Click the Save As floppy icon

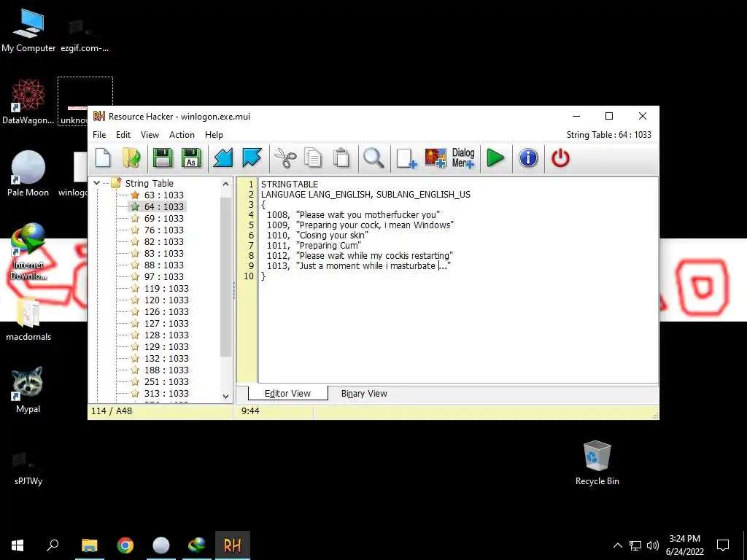(x=192, y=158)
